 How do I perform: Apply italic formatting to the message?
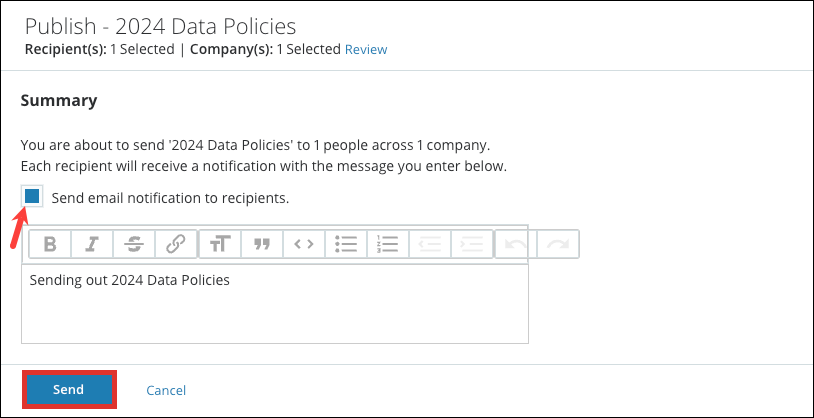click(92, 244)
